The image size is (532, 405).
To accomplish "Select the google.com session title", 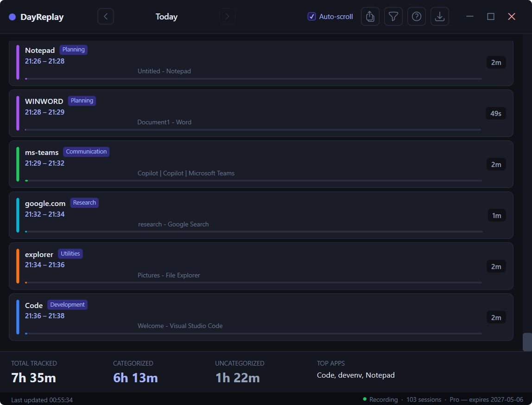I will [45, 204].
